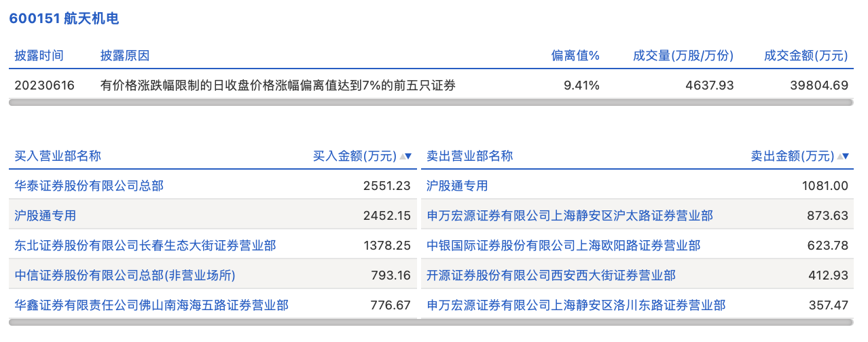Click the 成交金额(万元) column header

806,56
